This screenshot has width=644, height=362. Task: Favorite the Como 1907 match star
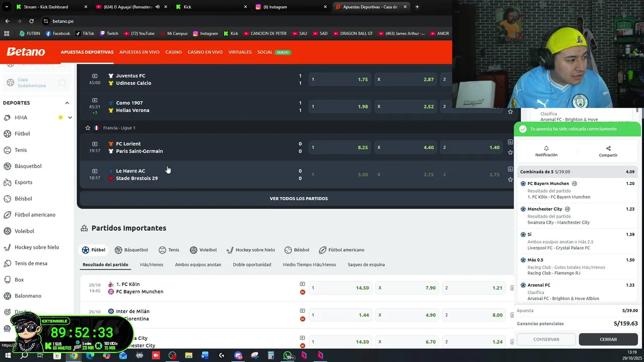pyautogui.click(x=510, y=112)
